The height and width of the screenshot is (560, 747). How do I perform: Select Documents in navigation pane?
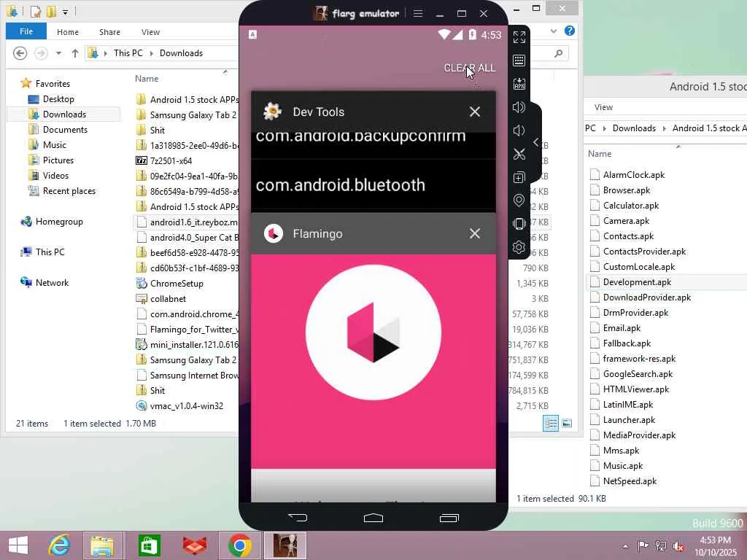click(x=65, y=130)
